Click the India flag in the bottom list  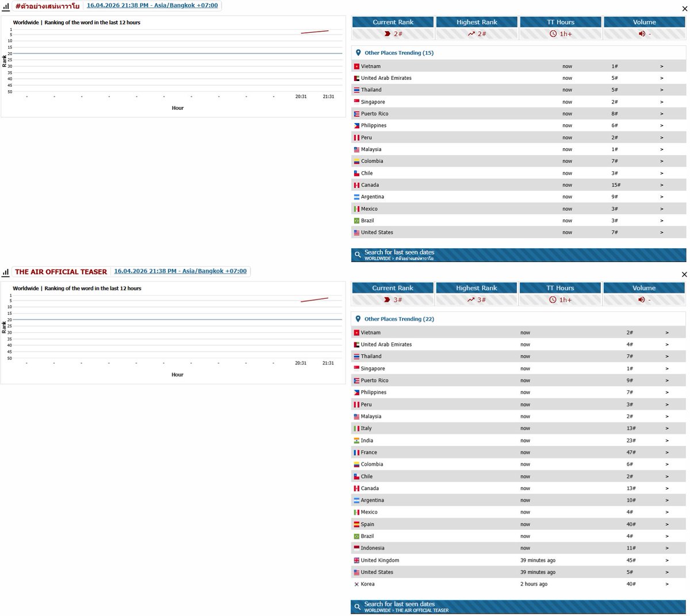(356, 440)
